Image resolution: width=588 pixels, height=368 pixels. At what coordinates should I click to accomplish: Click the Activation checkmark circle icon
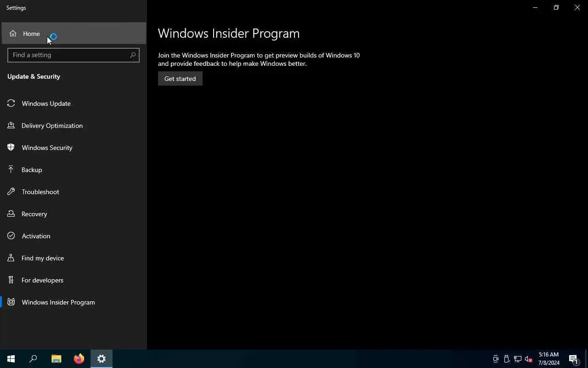pos(11,236)
